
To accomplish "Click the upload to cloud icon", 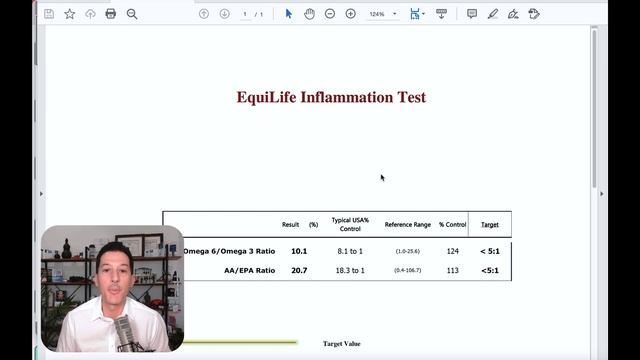I will [90, 14].
